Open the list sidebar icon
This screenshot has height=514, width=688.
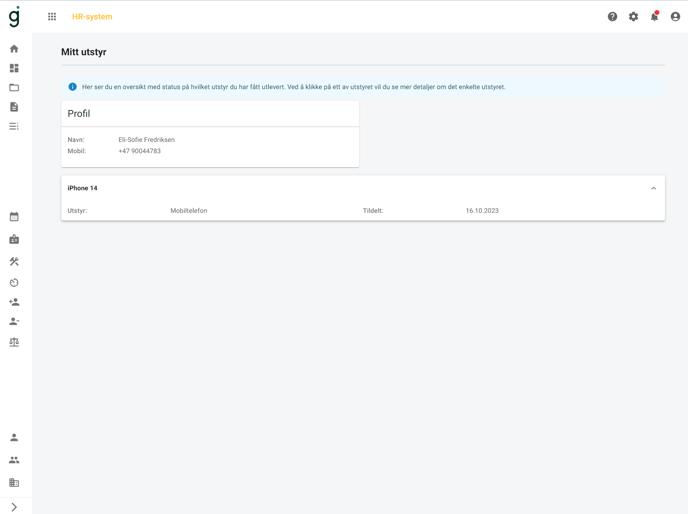tap(14, 126)
